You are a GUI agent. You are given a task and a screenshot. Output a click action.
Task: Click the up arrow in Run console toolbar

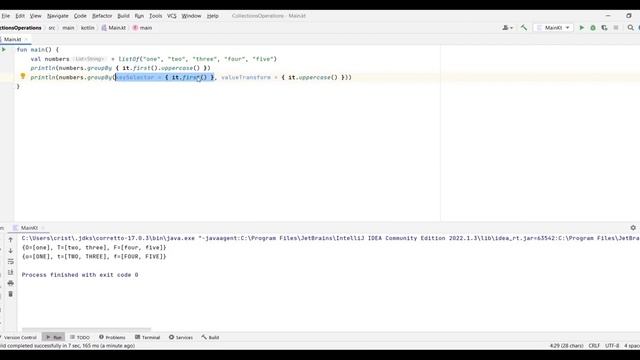pyautogui.click(x=11, y=240)
